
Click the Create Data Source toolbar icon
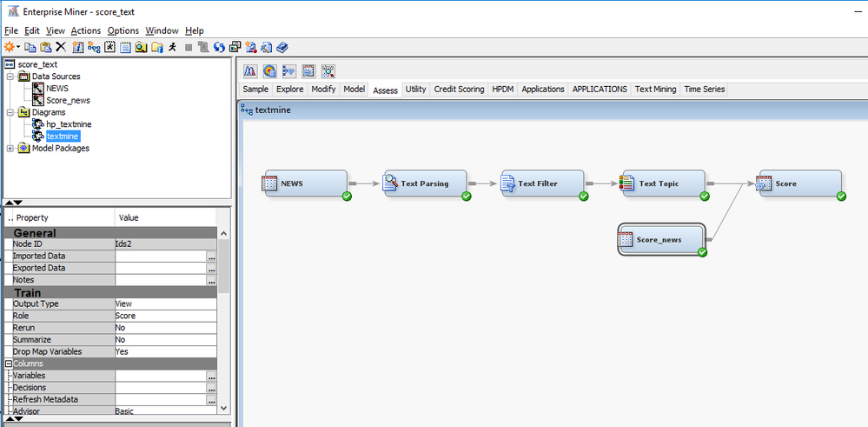[78, 47]
